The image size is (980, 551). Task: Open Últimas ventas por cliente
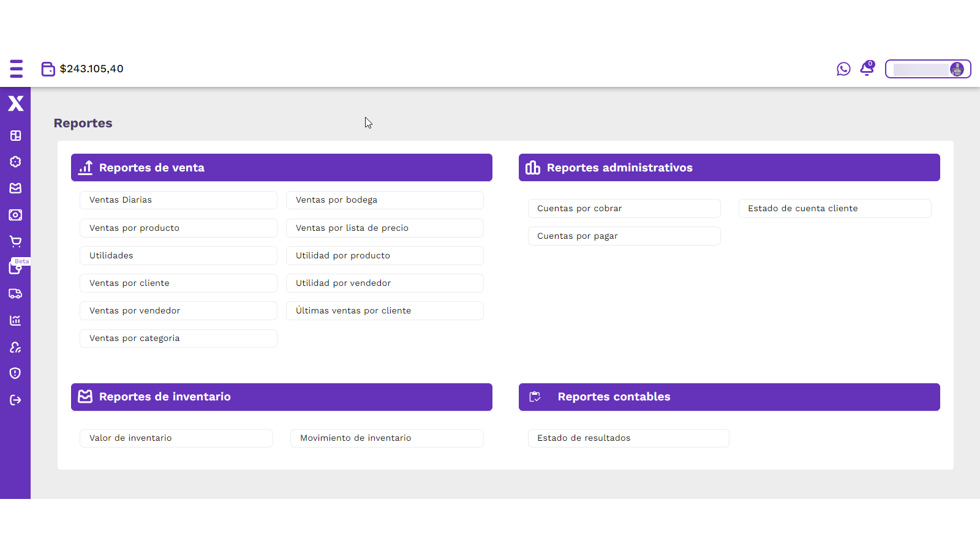385,310
